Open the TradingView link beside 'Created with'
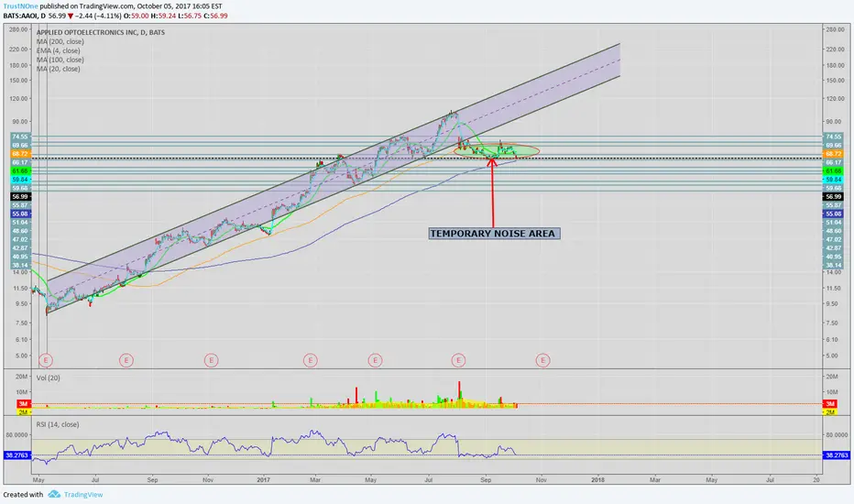The height and width of the screenshot is (504, 854). pos(83,495)
